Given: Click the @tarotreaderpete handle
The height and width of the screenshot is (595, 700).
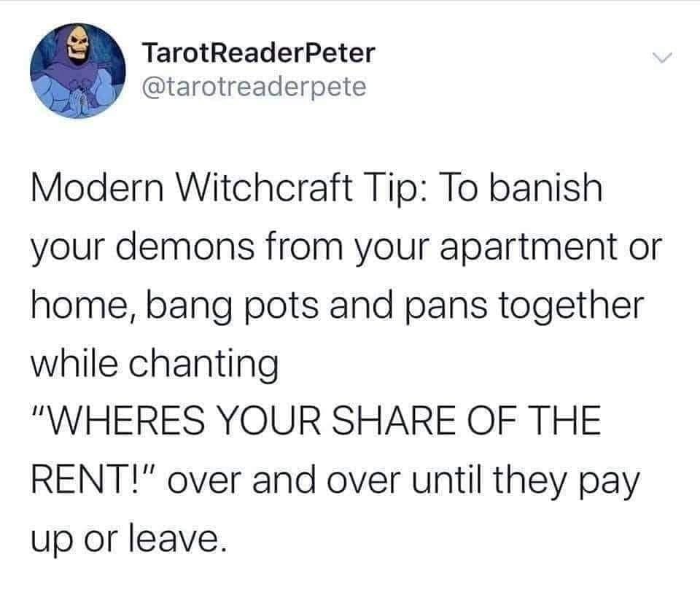Looking at the screenshot, I should (x=254, y=87).
